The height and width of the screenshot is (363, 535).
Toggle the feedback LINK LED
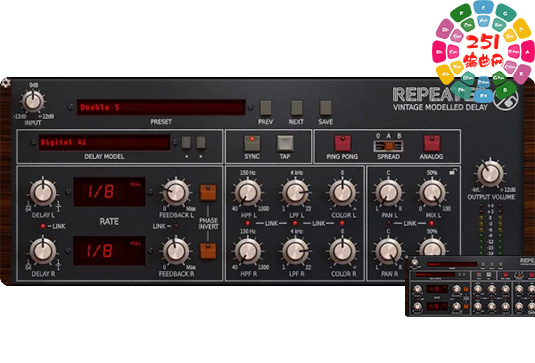pyautogui.click(x=176, y=226)
